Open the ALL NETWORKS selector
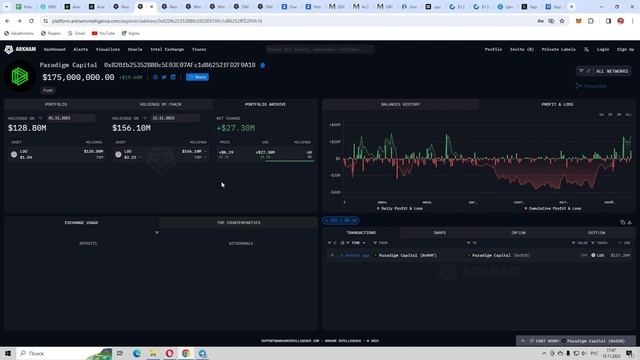640x360 pixels. (612, 71)
